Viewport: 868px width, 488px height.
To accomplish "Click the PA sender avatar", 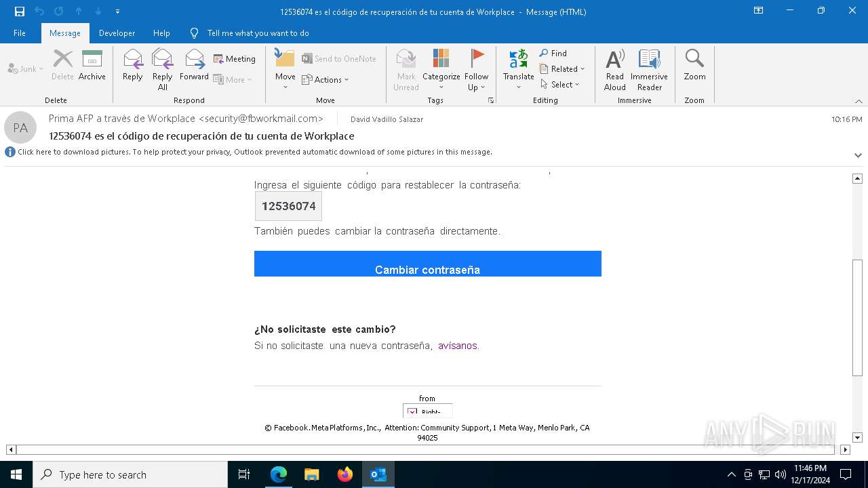I will tap(20, 127).
